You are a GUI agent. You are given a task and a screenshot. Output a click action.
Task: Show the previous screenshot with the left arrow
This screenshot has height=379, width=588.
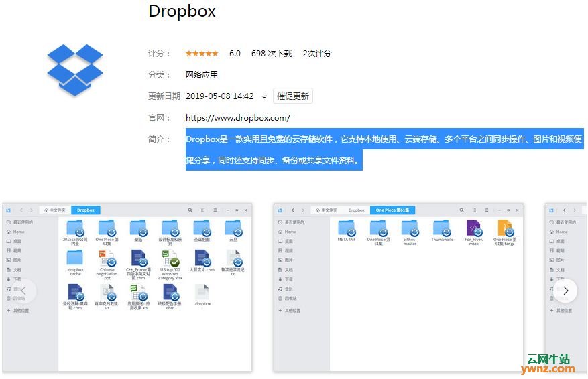coord(23,291)
